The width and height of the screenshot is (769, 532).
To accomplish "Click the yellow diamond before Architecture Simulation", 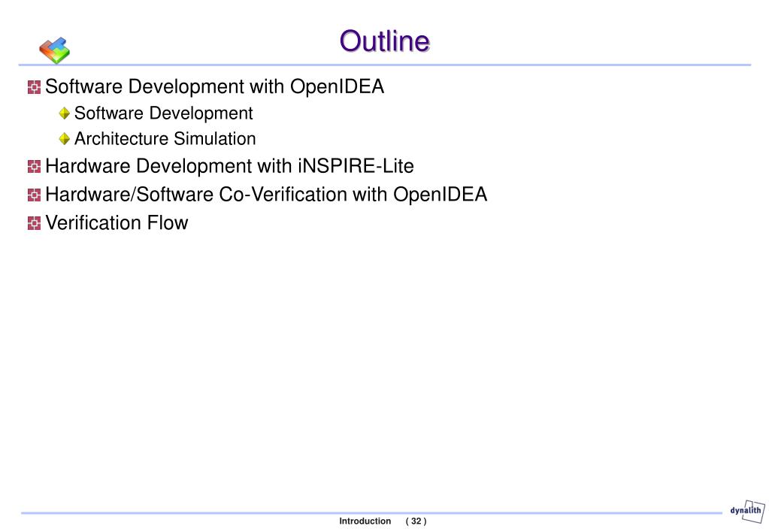I will [64, 139].
